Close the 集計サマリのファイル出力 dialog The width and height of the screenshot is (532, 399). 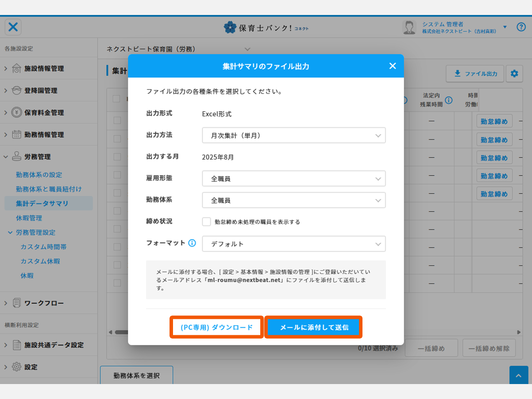point(392,66)
